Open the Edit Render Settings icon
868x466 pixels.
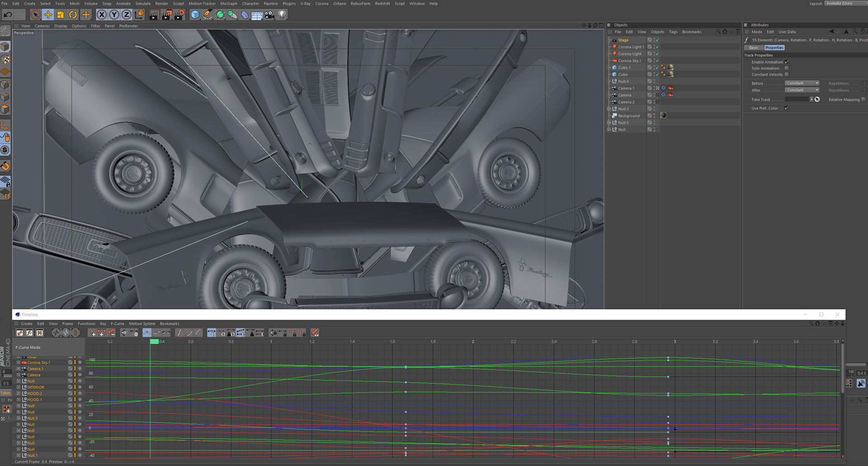pyautogui.click(x=179, y=15)
